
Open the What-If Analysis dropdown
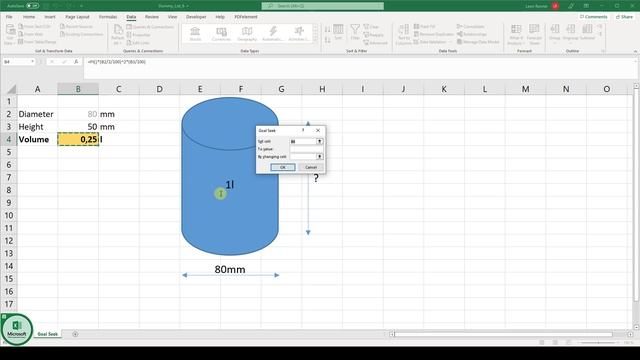click(x=516, y=35)
